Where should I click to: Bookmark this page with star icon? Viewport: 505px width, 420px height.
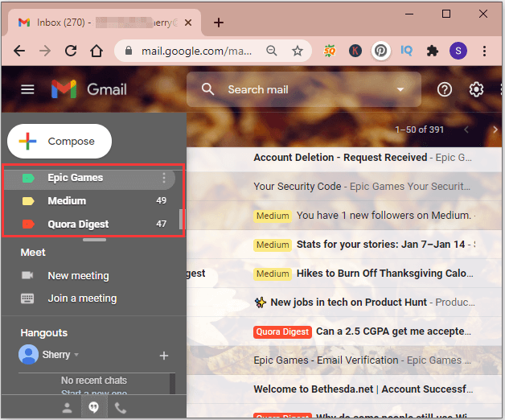[x=298, y=51]
